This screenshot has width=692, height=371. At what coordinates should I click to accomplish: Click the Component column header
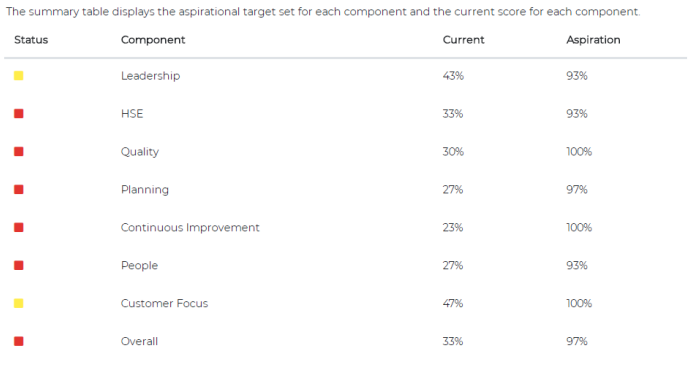point(153,40)
